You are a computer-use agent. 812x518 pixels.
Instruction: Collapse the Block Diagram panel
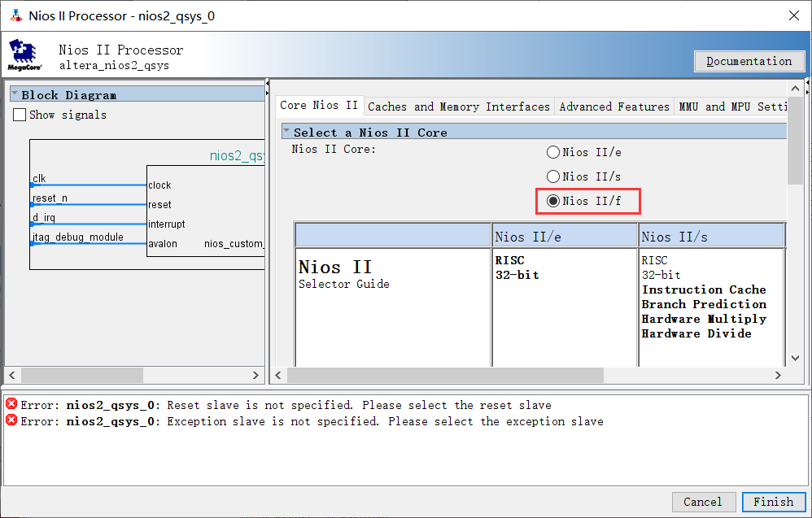pyautogui.click(x=15, y=95)
